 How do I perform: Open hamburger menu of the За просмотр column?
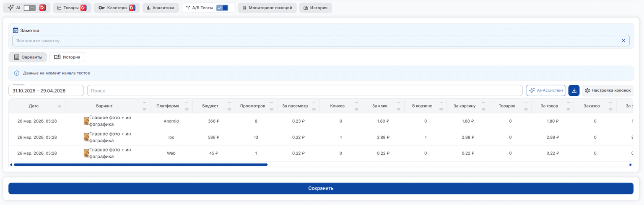coord(314,109)
